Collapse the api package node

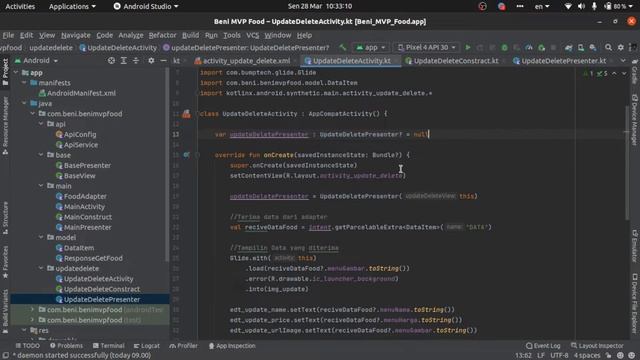coord(41,124)
